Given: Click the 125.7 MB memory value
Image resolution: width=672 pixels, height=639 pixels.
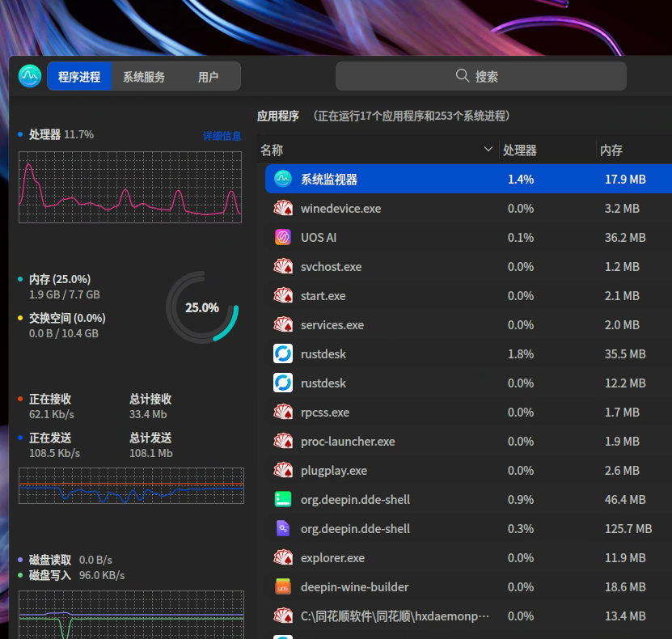Looking at the screenshot, I should [x=628, y=529].
